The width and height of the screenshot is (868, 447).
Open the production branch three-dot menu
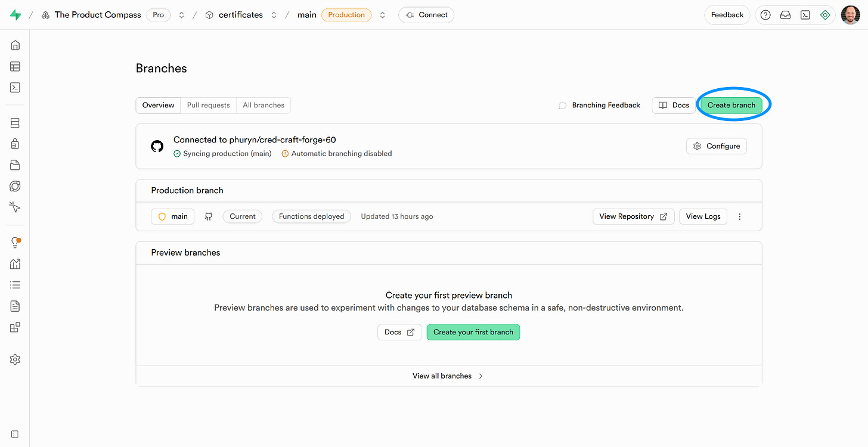[x=739, y=216]
